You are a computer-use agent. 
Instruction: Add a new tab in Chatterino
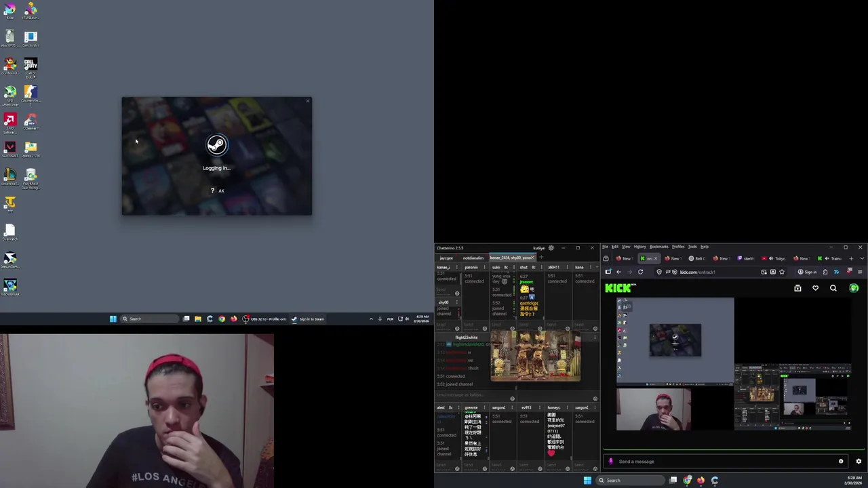pos(540,258)
